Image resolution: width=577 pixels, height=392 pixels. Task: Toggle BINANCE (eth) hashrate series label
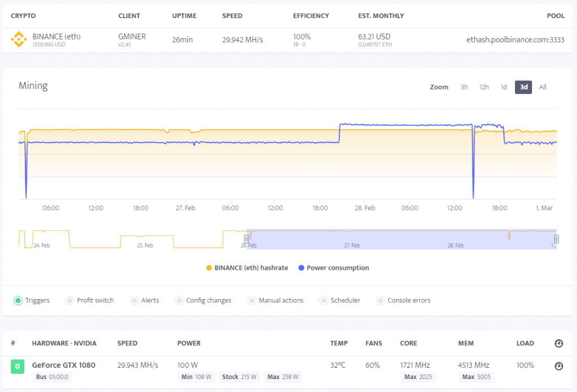click(x=251, y=268)
